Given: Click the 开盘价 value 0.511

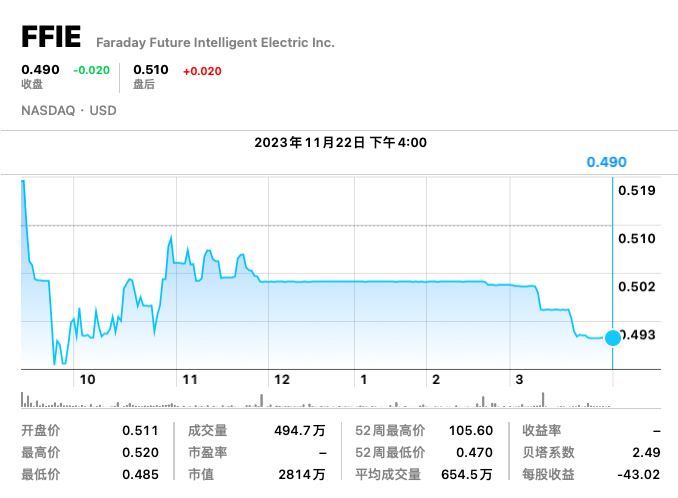Looking at the screenshot, I should (140, 431).
